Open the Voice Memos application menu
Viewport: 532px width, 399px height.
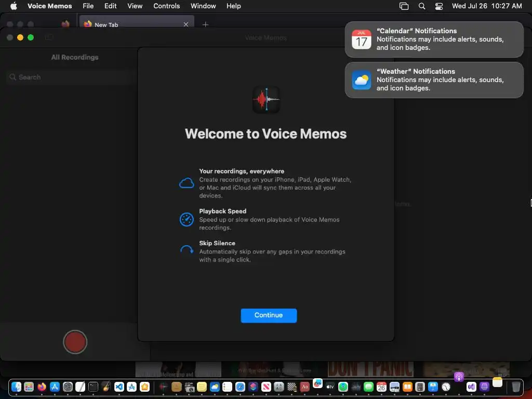tap(49, 6)
